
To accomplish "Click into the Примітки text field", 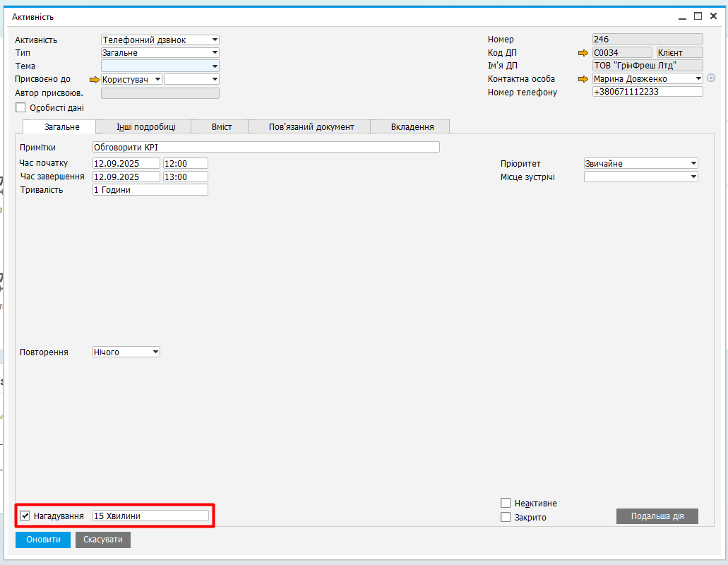I will click(265, 147).
